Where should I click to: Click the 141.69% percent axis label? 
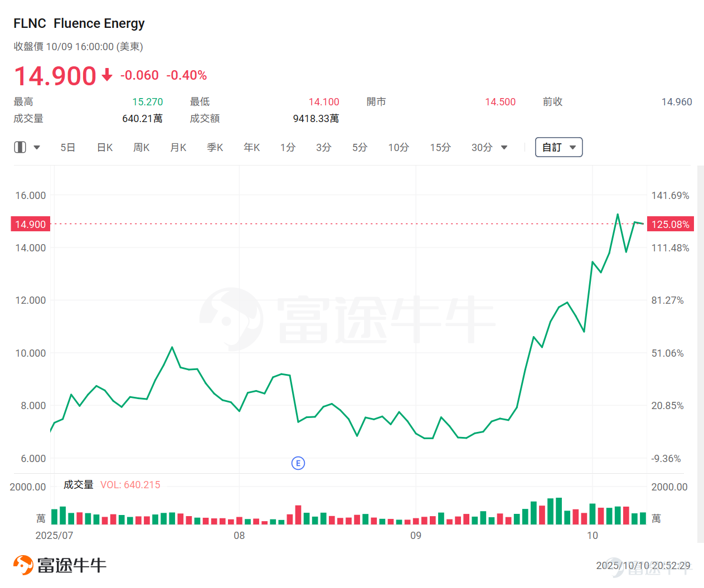point(671,196)
